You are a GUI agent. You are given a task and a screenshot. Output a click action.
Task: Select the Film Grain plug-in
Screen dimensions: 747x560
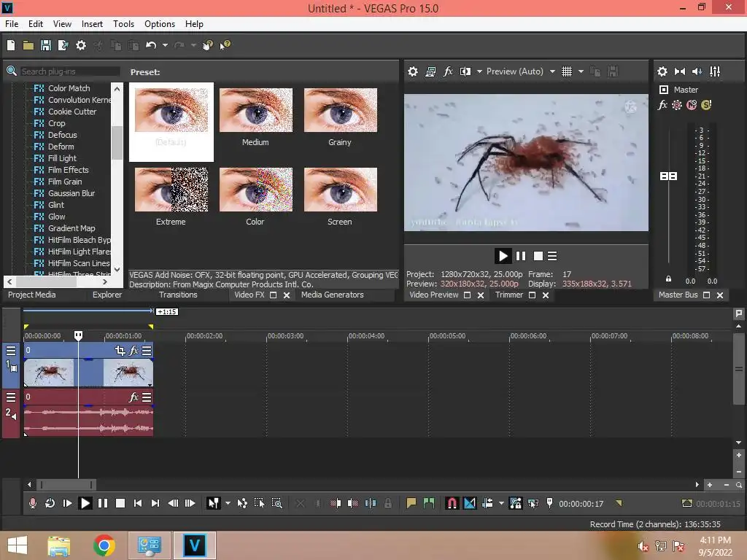65,182
